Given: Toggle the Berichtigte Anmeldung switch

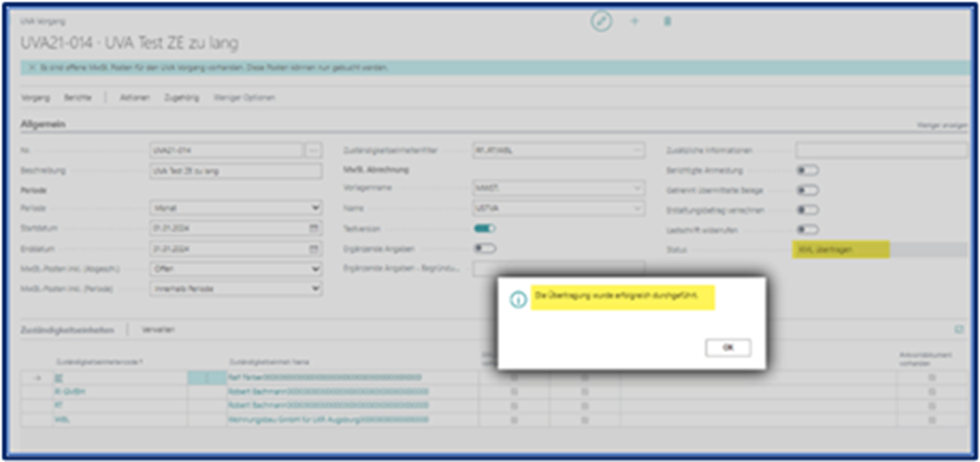Looking at the screenshot, I should click(x=807, y=170).
